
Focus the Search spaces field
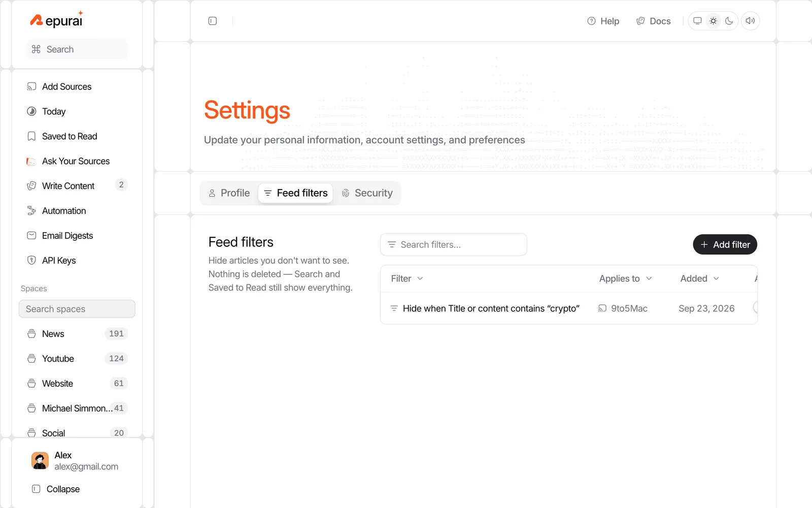point(77,309)
